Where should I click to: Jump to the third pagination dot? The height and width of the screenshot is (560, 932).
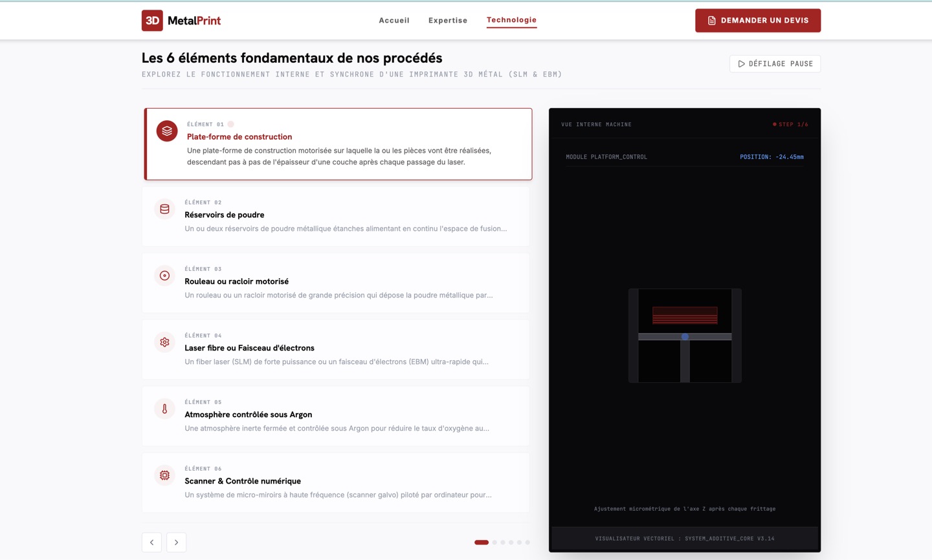coord(503,543)
